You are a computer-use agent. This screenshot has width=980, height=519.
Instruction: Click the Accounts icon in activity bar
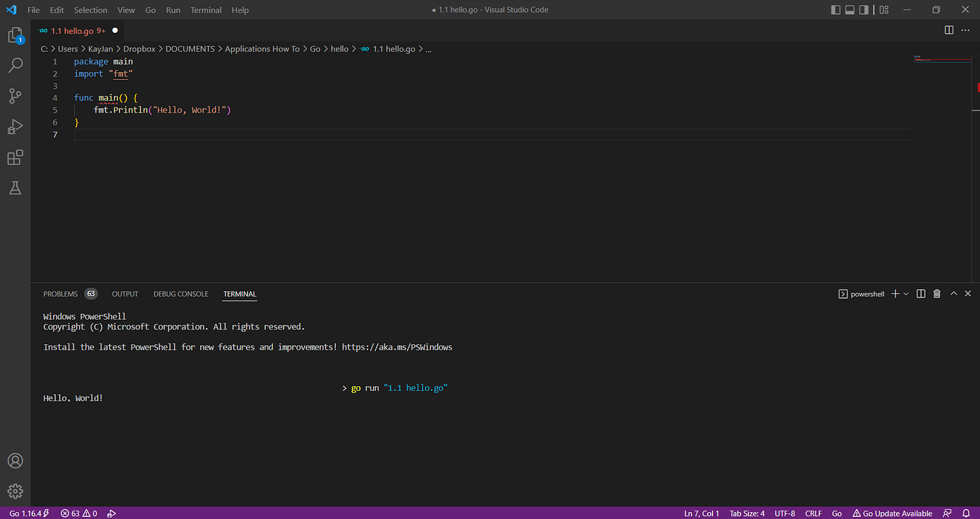pos(15,461)
